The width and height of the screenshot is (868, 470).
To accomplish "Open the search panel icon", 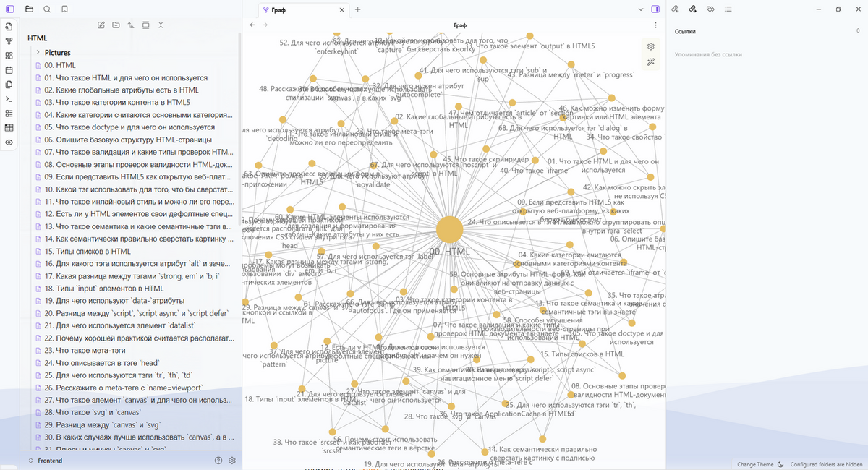I will point(47,9).
